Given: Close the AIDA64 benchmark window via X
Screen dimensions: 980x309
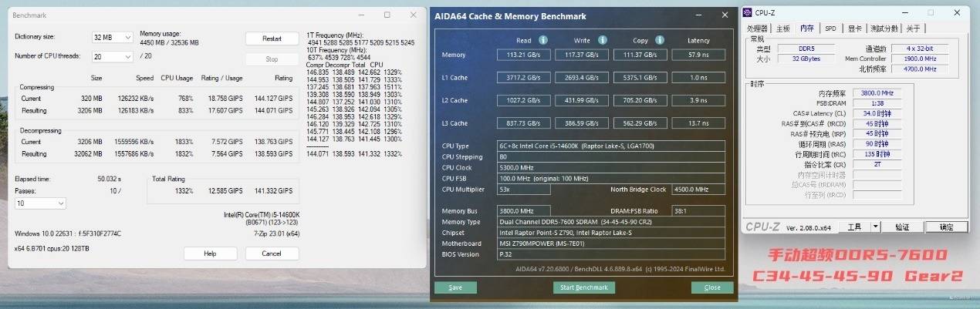Looking at the screenshot, I should point(724,15).
